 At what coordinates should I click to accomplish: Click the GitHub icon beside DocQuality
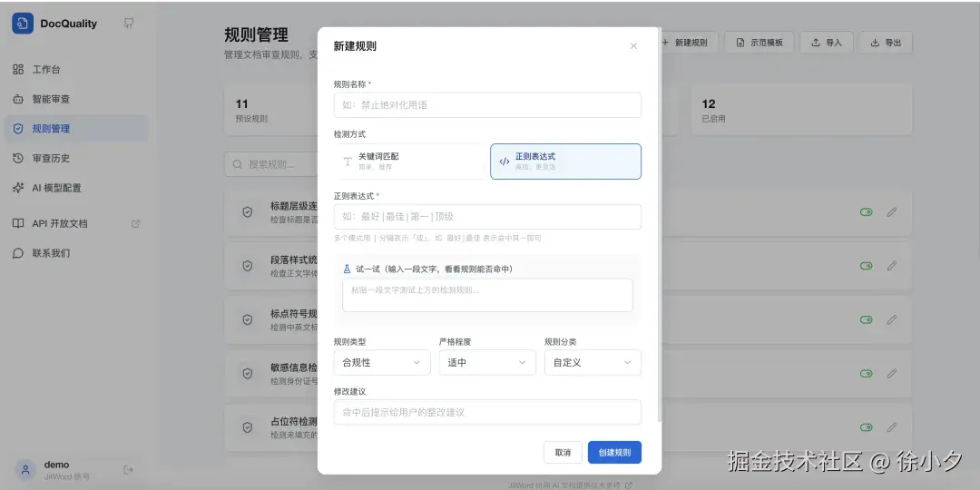click(129, 24)
